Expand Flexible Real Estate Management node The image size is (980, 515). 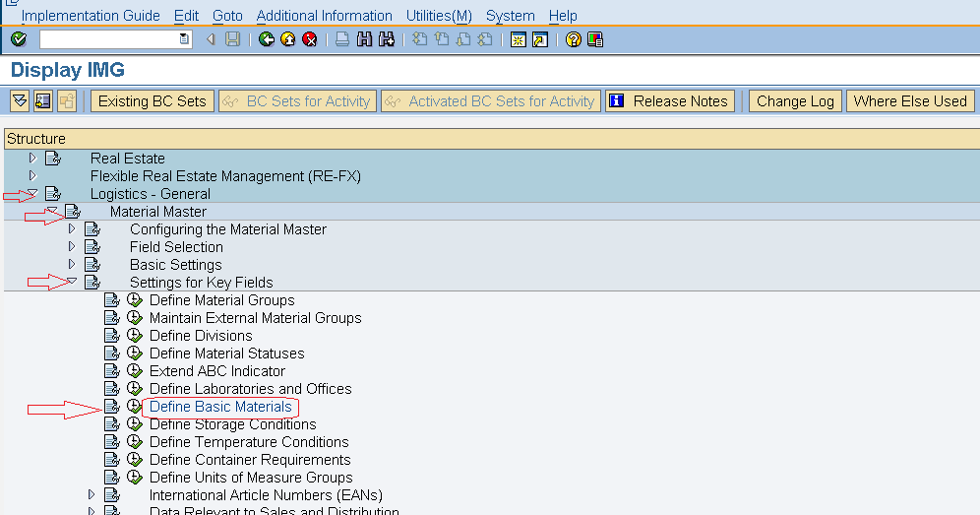pos(32,176)
